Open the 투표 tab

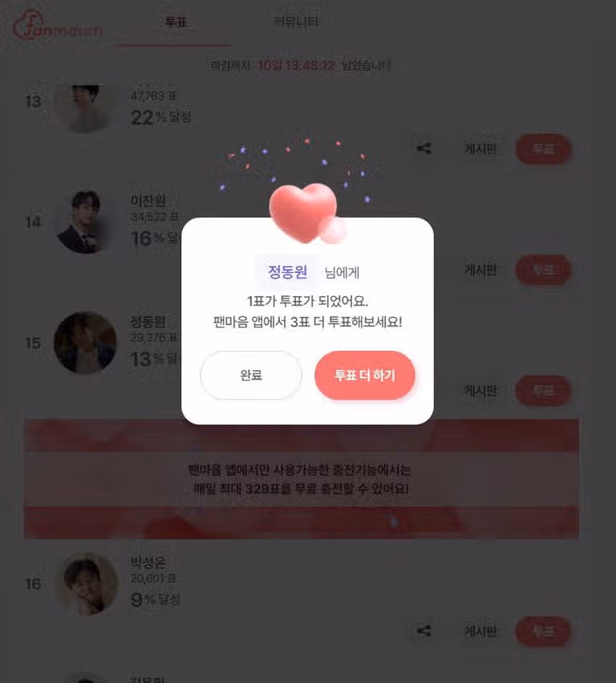[x=176, y=22]
